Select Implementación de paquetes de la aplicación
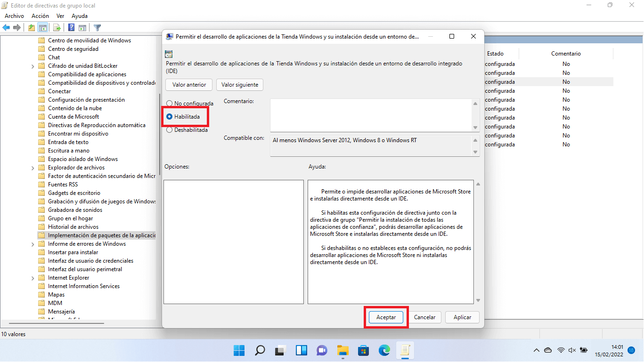The width and height of the screenshot is (644, 362). [96, 235]
